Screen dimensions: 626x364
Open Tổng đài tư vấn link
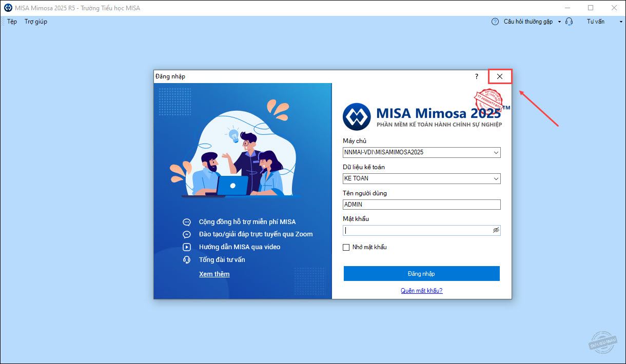click(222, 260)
